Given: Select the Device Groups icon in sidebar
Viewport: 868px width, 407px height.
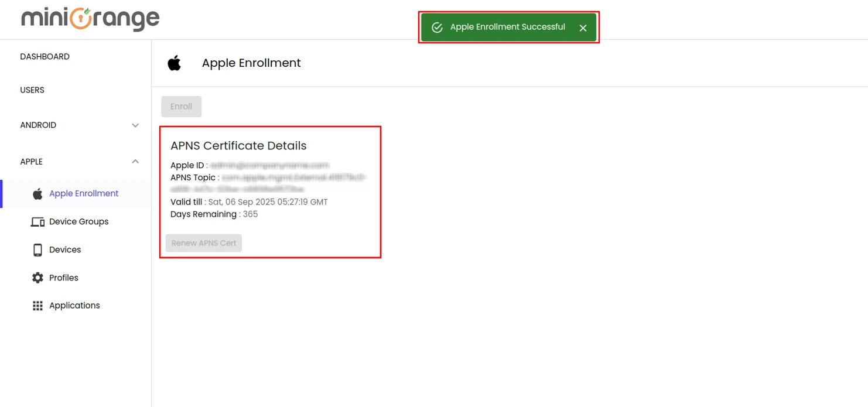Looking at the screenshot, I should (x=37, y=221).
